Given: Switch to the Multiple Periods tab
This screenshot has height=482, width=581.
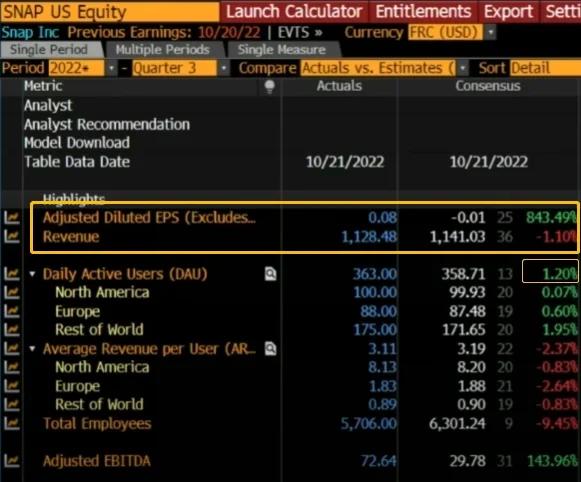Looking at the screenshot, I should click(163, 50).
